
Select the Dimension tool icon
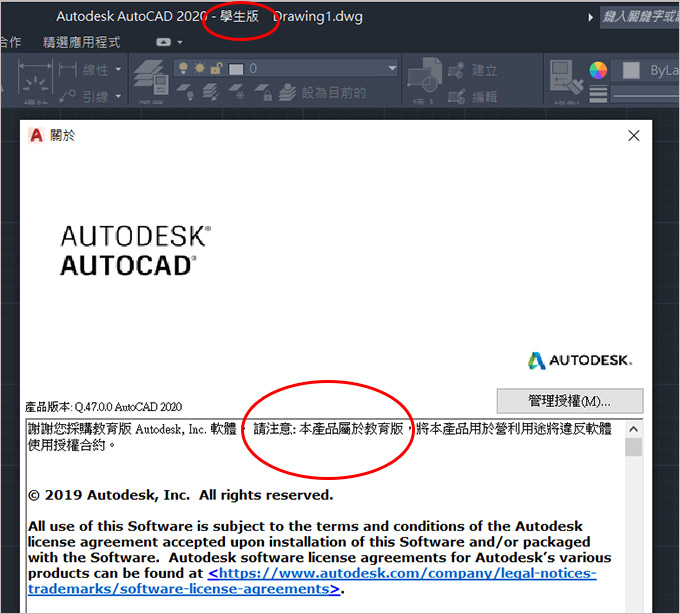coord(35,79)
